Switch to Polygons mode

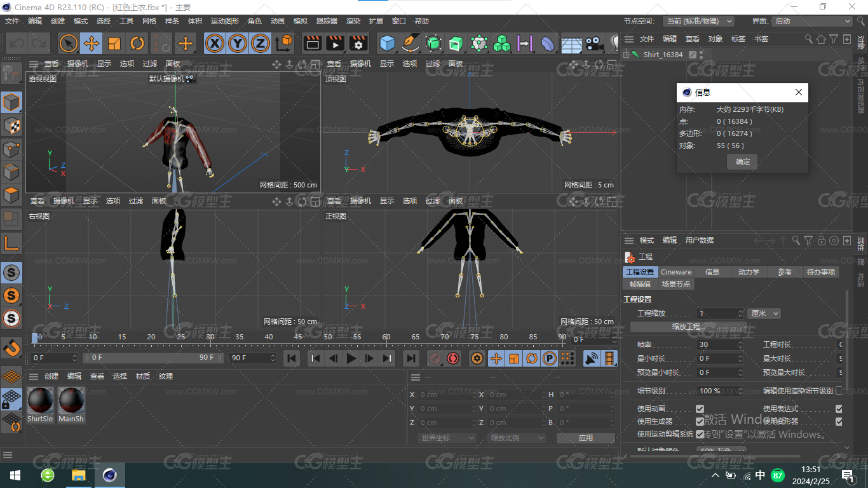pos(11,195)
